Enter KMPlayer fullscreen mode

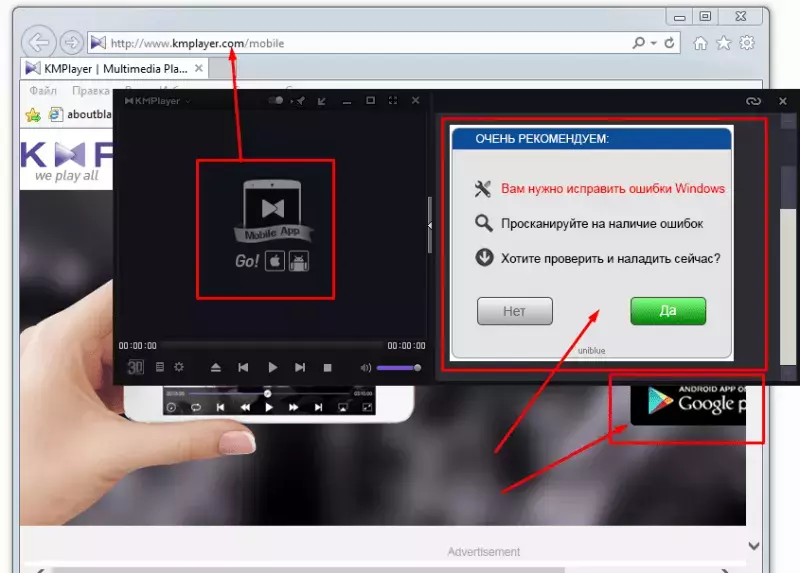click(x=393, y=101)
